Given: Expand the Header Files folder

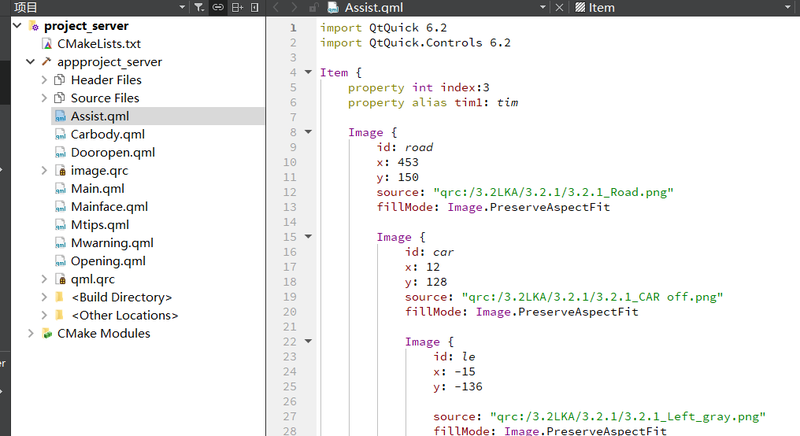Looking at the screenshot, I should 44,80.
